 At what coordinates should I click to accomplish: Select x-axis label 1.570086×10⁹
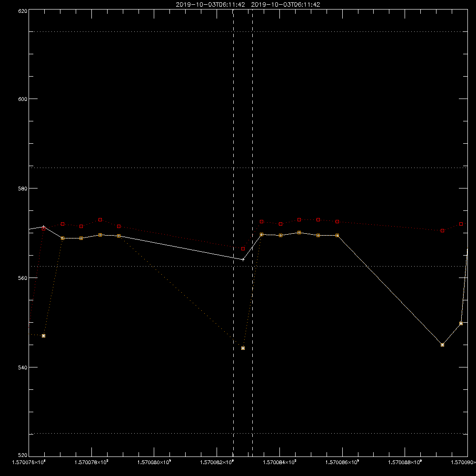point(342,462)
